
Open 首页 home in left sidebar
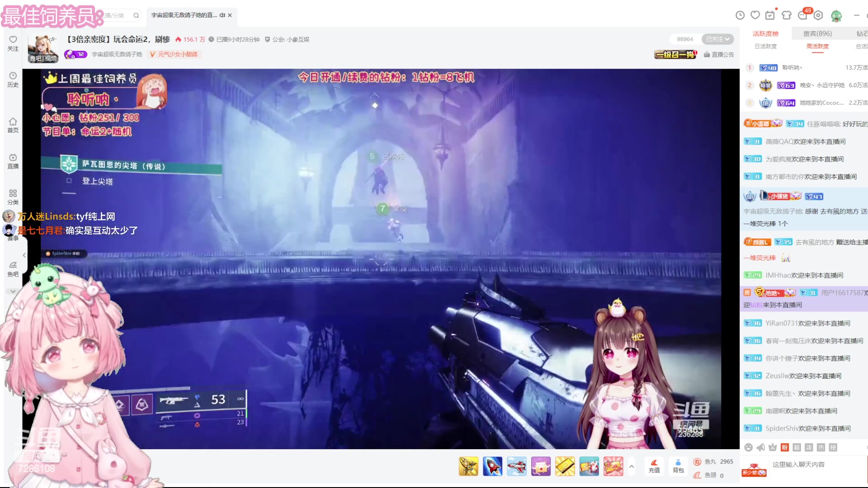pos(13,125)
